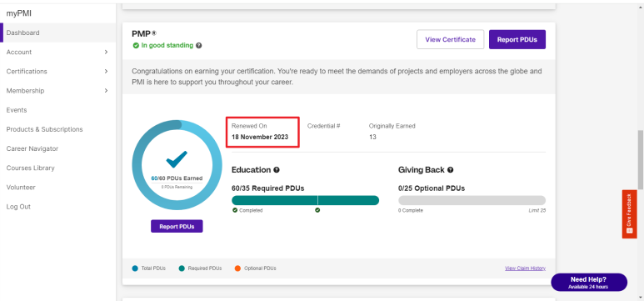Open Courses Library in the sidebar
Screen dimensions: 644x301
coord(30,168)
